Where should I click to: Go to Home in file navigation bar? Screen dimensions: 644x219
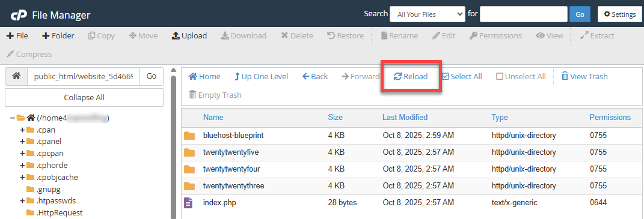point(204,77)
